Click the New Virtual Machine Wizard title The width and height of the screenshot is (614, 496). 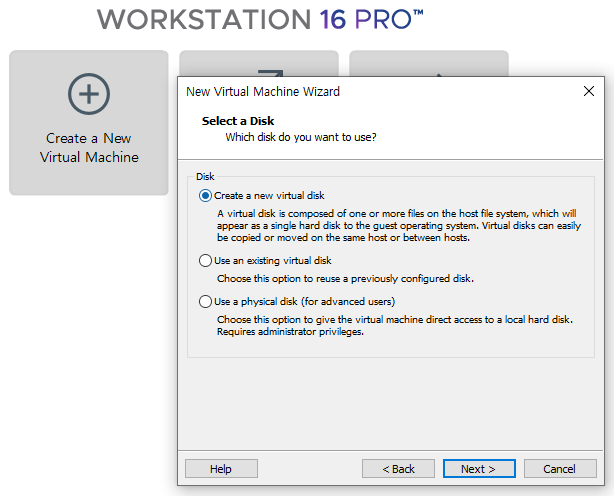pos(263,92)
